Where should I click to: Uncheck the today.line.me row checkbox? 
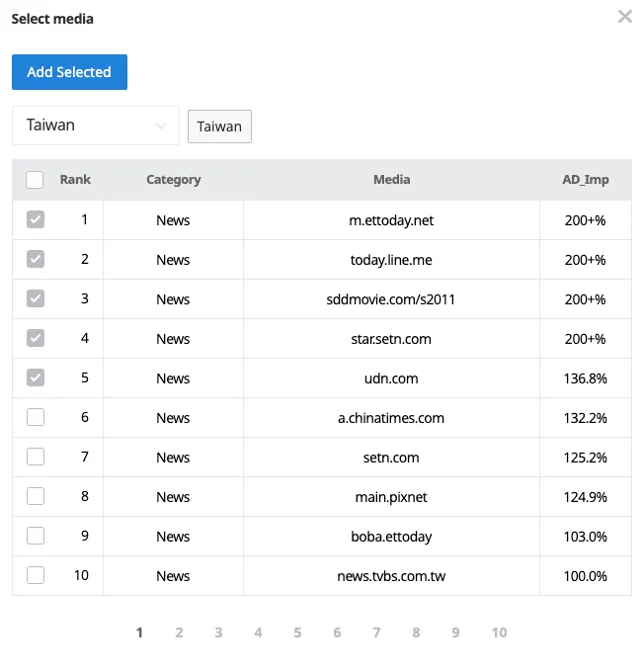36,259
